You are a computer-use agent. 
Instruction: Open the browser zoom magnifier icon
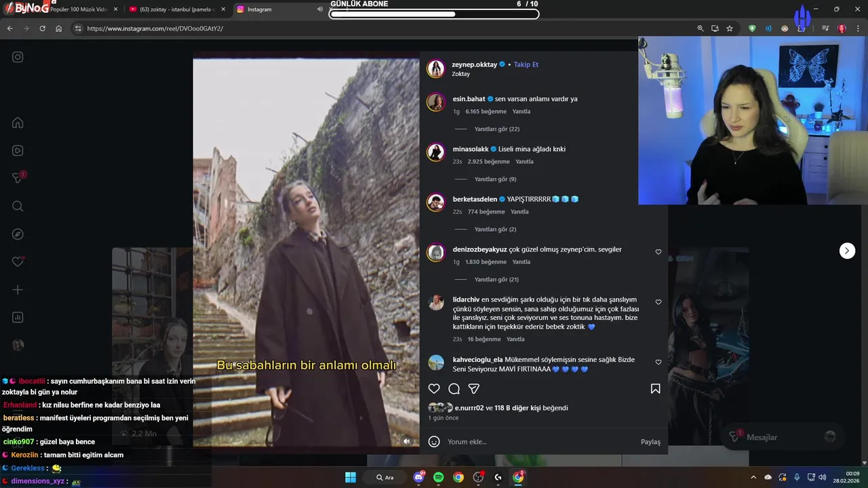coord(701,28)
